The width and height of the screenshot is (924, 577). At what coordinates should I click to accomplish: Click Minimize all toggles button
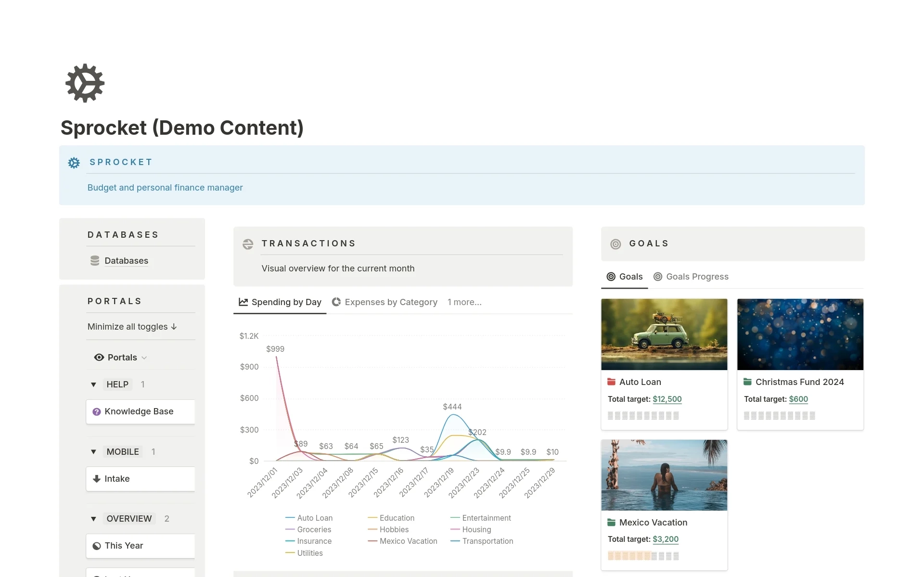click(132, 327)
